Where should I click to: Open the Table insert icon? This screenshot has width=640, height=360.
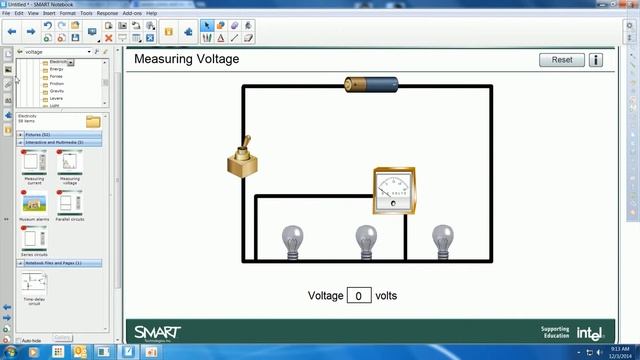pos(136,38)
